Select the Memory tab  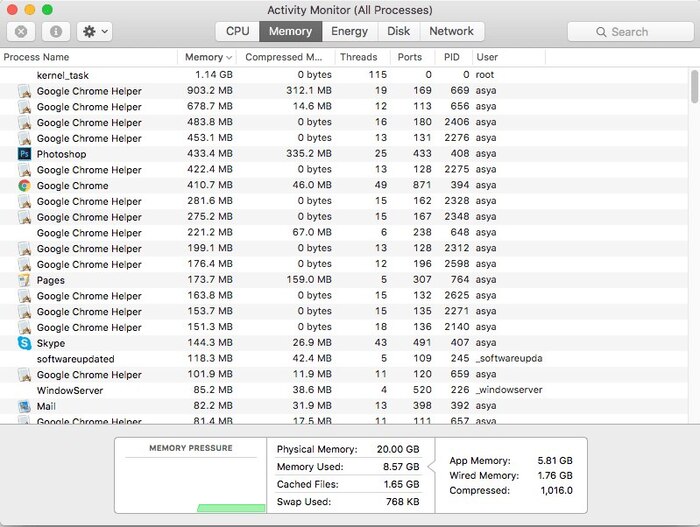290,31
